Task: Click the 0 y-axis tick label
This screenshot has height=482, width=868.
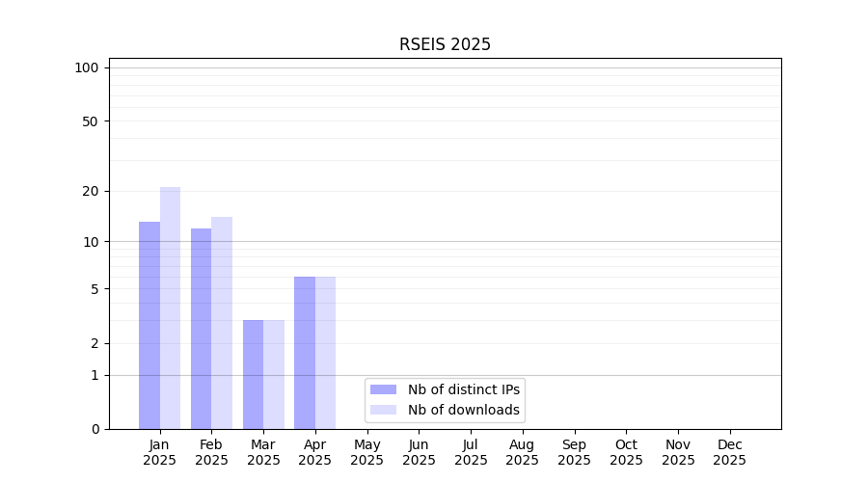Action: [x=95, y=429]
